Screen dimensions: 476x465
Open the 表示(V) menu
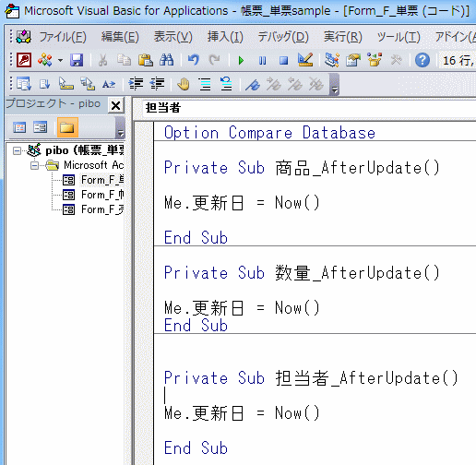point(173,37)
